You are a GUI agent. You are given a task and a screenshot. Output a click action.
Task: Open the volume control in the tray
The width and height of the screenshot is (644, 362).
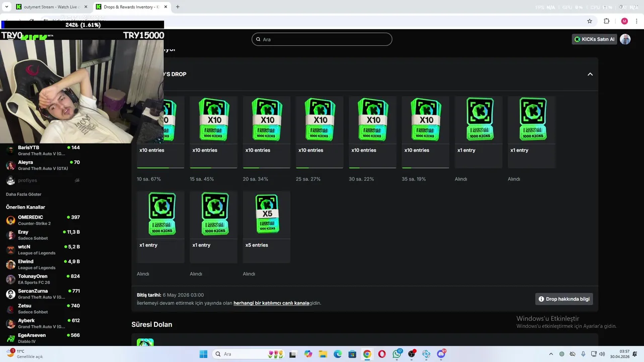602,354
